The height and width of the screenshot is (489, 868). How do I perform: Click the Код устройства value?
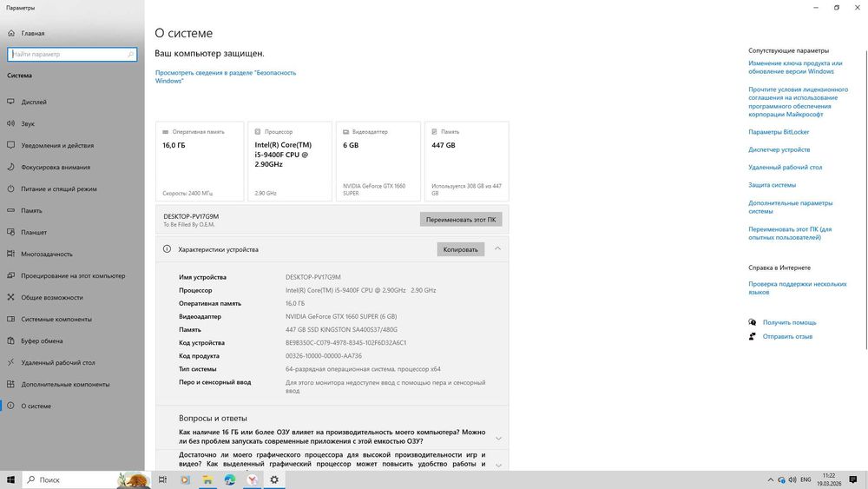coord(346,343)
